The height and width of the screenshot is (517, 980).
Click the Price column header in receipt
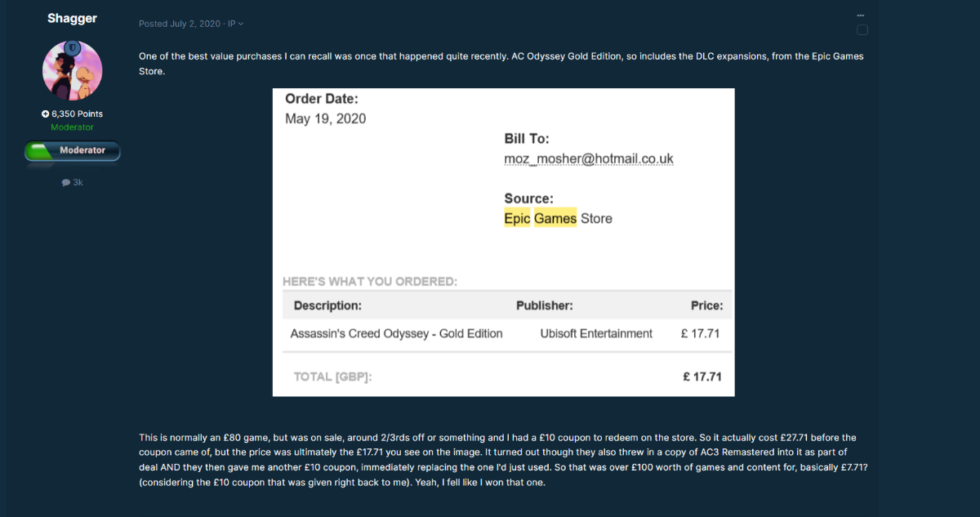click(x=706, y=305)
